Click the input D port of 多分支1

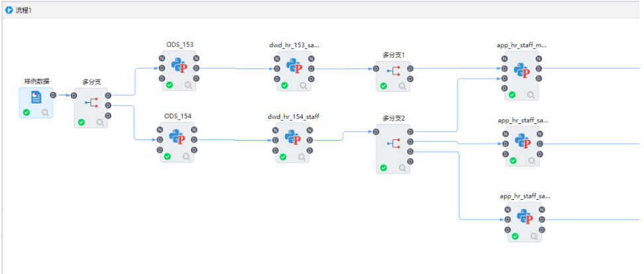pyautogui.click(x=377, y=68)
